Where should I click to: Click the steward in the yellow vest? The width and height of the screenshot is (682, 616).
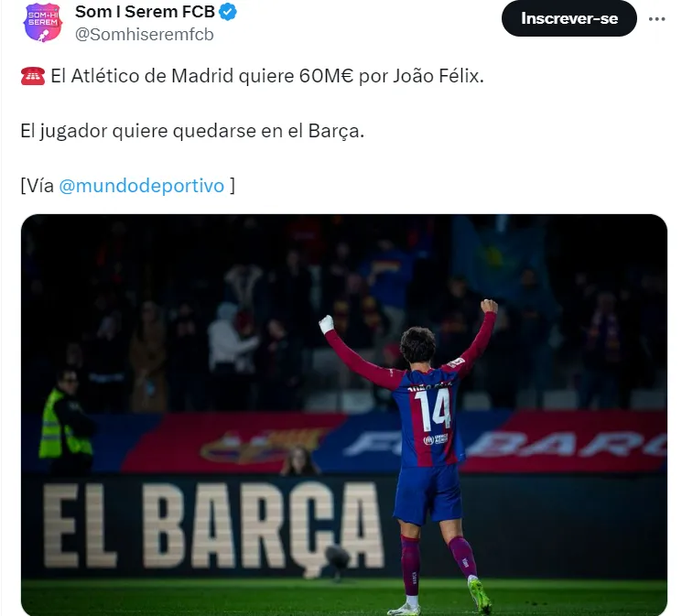click(x=66, y=421)
